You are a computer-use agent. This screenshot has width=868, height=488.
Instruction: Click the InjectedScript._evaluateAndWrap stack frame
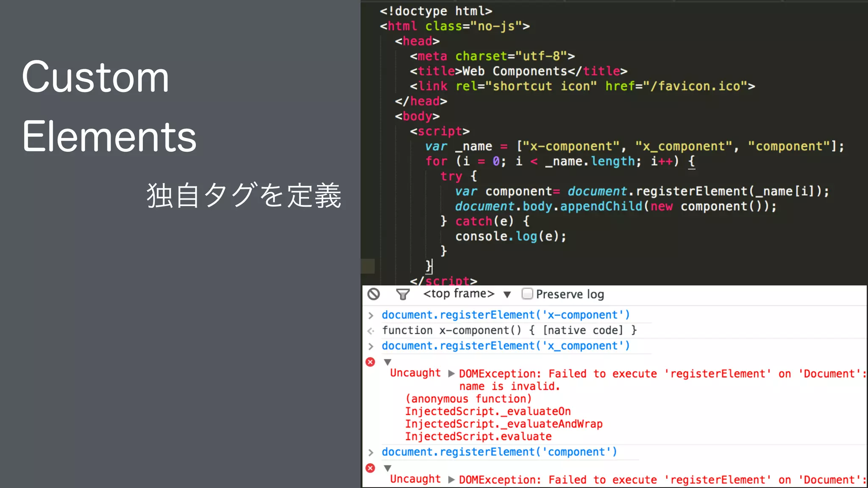pyautogui.click(x=504, y=424)
